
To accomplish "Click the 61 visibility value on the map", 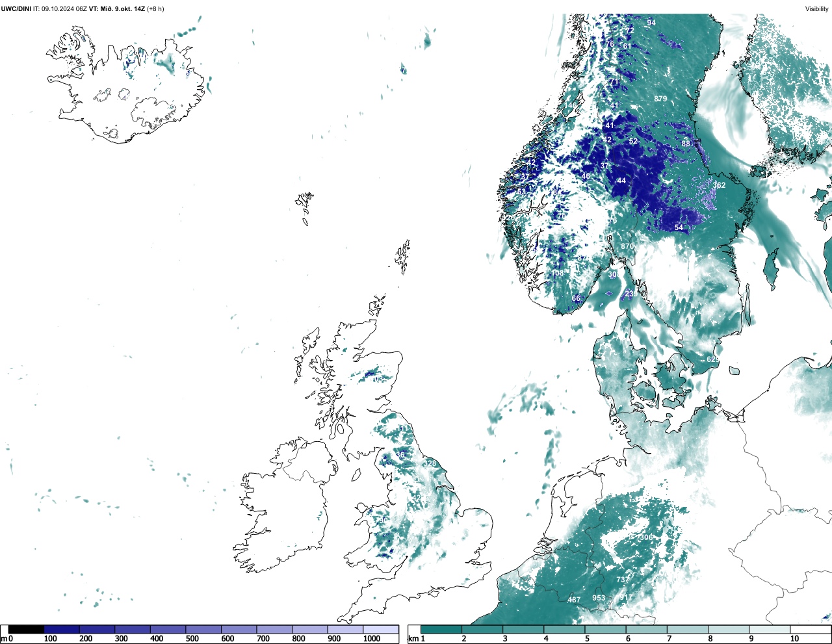I will (x=627, y=46).
